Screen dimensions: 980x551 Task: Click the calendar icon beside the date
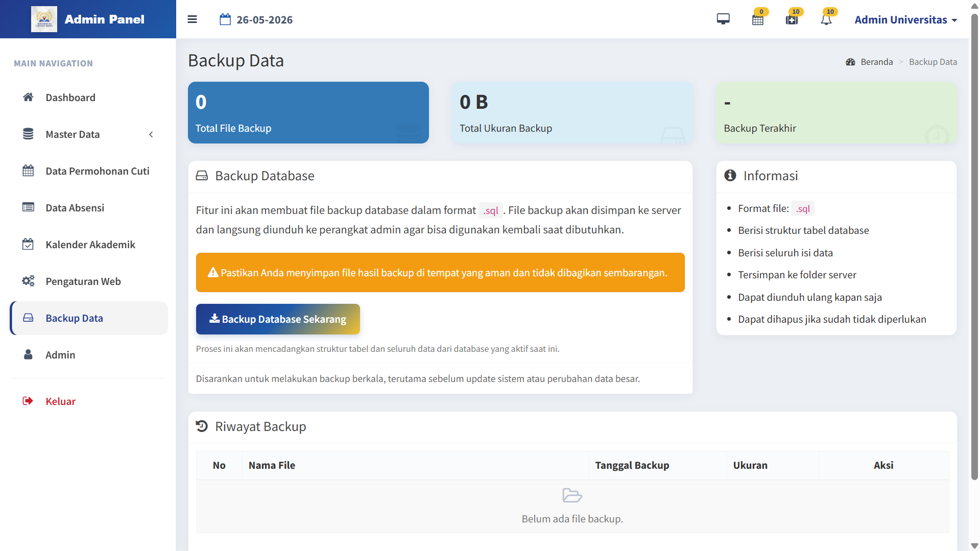tap(225, 19)
